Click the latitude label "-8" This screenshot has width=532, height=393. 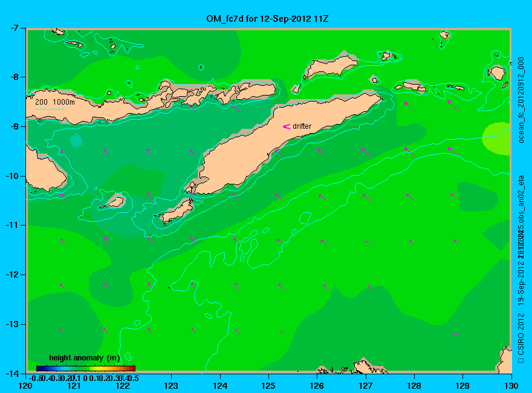[15, 77]
